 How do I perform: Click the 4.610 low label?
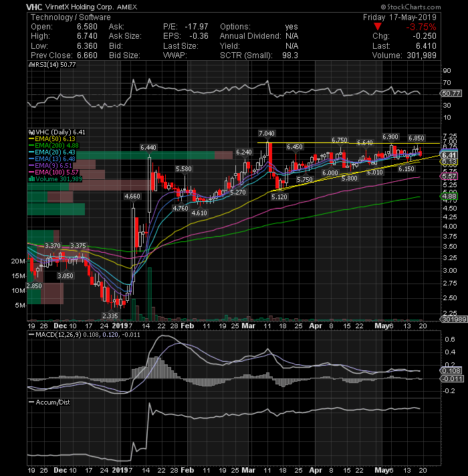click(199, 213)
